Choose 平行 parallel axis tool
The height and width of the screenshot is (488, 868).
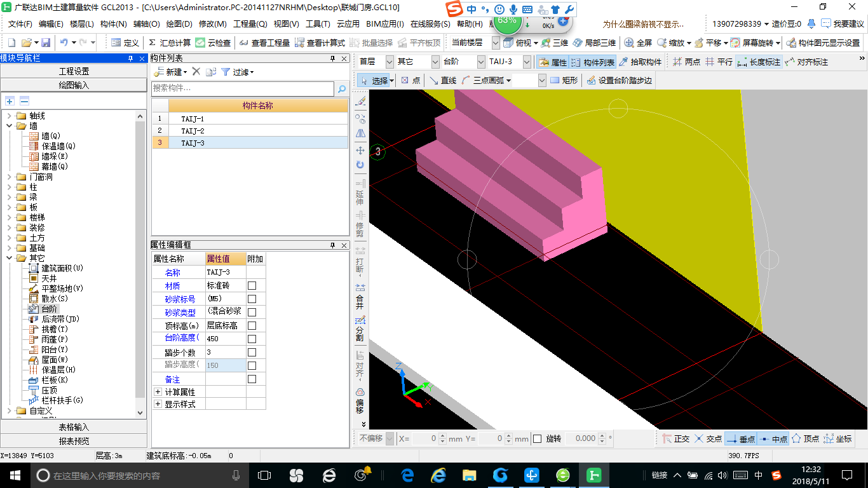[x=719, y=62]
